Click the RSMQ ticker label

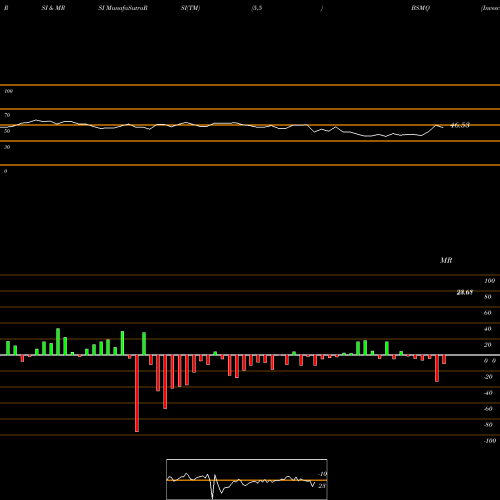point(420,8)
